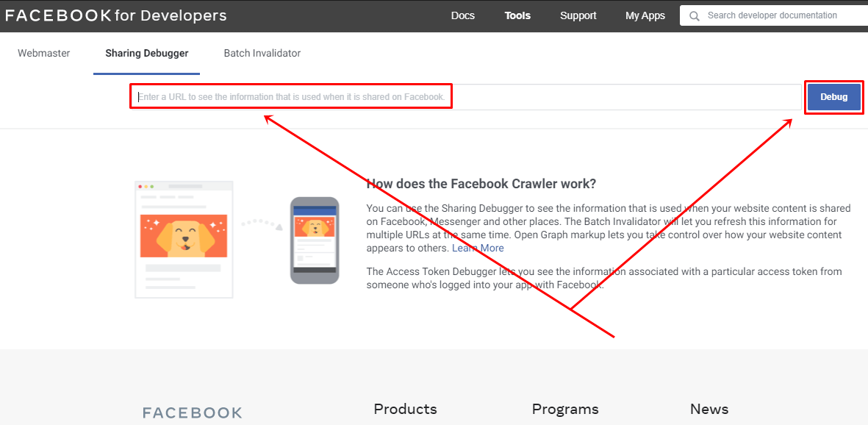868x425 pixels.
Task: Click the colored window dots on illustration
Action: point(146,187)
